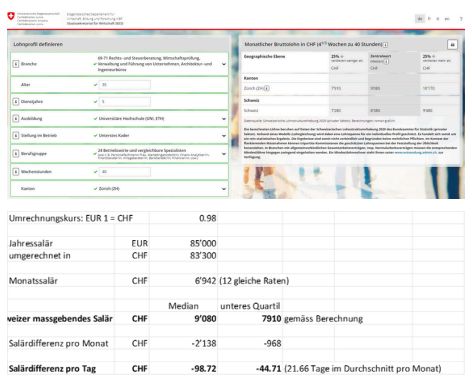Screen dimensions: 472x387
Task: Click the Swiss coat of arms logo
Action: [x=11, y=16]
